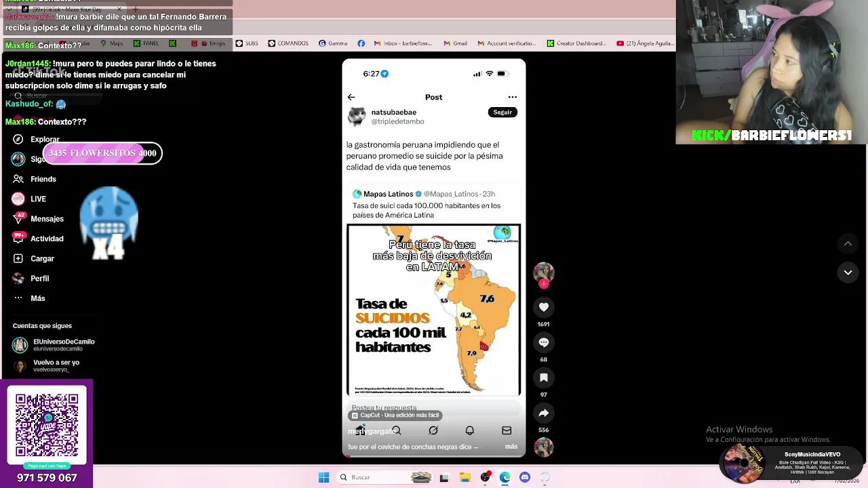Open the Gmail bookmark
The image size is (868, 488).
point(454,43)
